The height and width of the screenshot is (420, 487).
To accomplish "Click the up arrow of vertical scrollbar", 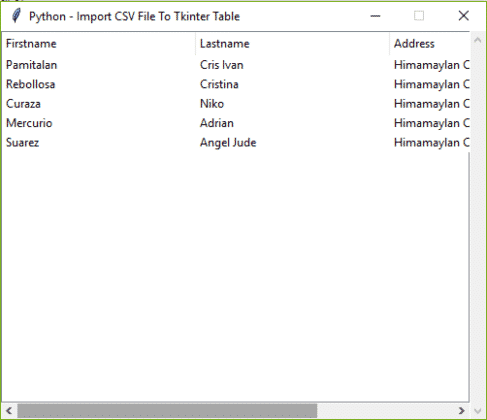I will 477,40.
